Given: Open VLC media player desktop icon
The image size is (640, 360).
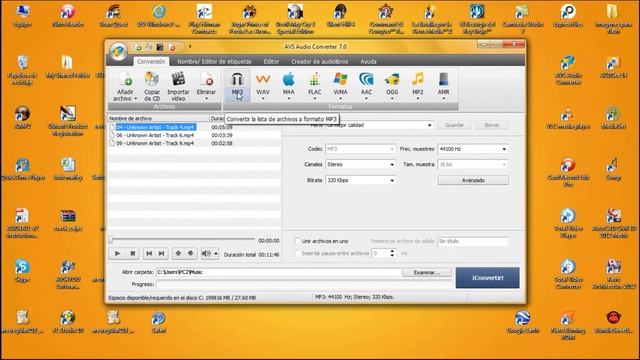Looking at the screenshot, I should tap(568, 118).
